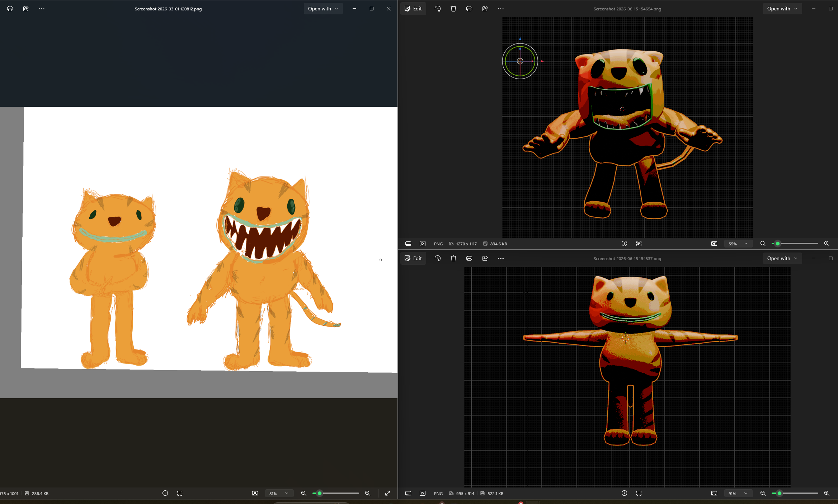Click fit-to-window icon in top-right window
Viewport: 838px width, 504px height.
coord(714,244)
